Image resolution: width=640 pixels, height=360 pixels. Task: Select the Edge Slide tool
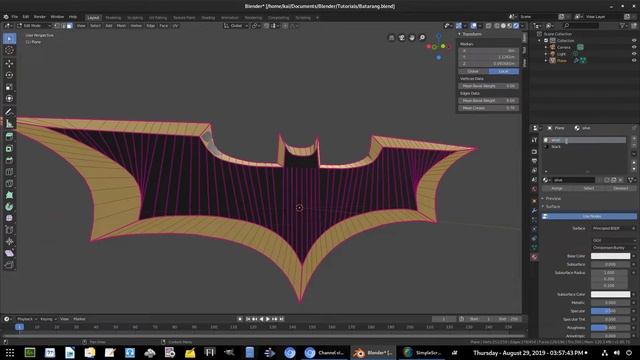(9, 230)
